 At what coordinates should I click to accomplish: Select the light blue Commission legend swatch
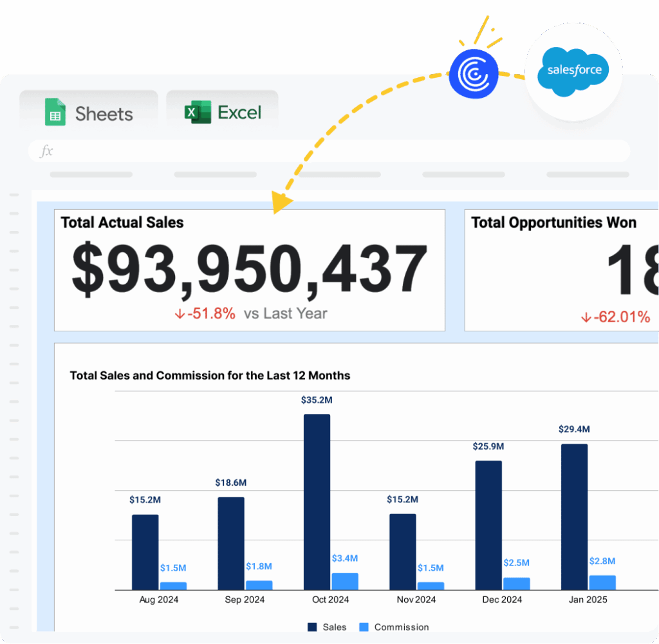pyautogui.click(x=364, y=627)
